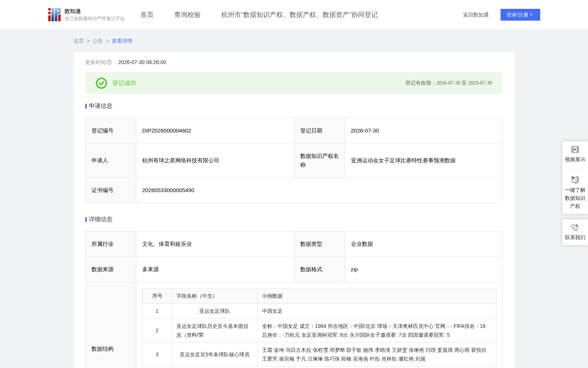Click the zip data format value
This screenshot has width=588, height=368.
(354, 269)
